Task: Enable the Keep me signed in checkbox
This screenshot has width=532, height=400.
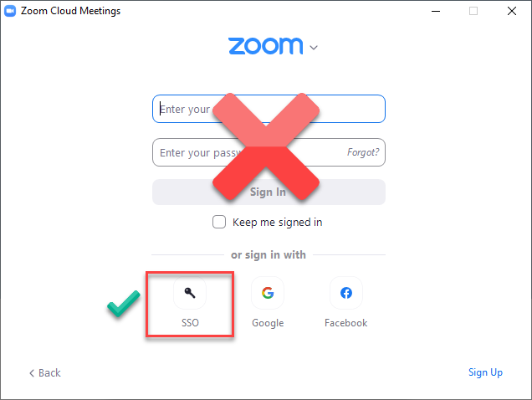Action: [x=219, y=222]
